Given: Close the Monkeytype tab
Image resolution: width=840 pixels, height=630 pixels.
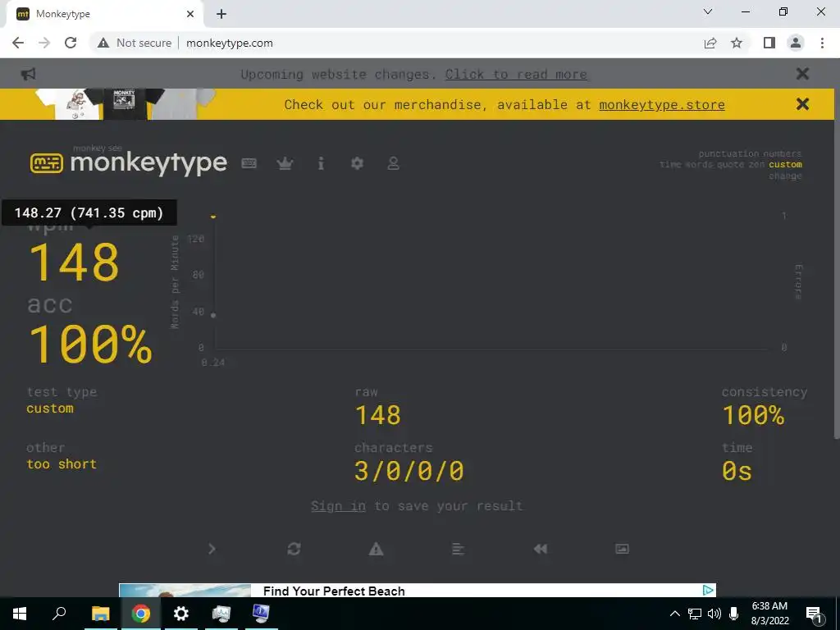Looking at the screenshot, I should (x=190, y=14).
